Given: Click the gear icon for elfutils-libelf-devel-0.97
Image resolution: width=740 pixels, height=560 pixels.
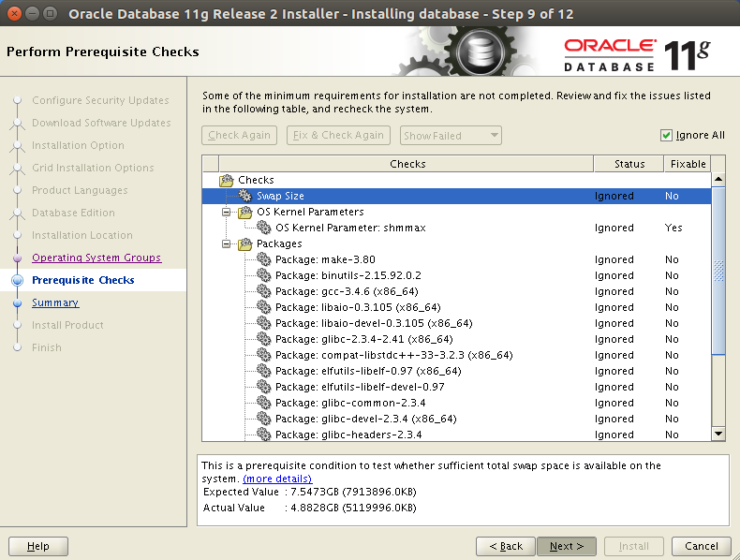Looking at the screenshot, I should tap(264, 387).
